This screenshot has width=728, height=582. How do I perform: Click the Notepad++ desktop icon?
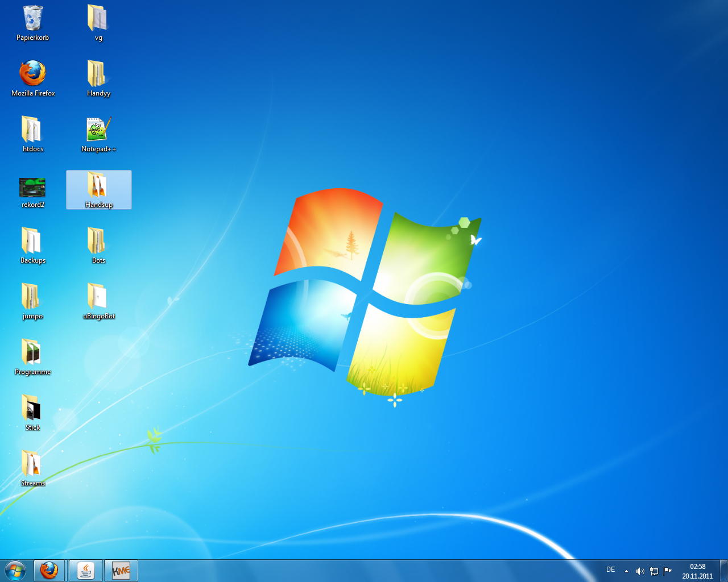point(98,130)
